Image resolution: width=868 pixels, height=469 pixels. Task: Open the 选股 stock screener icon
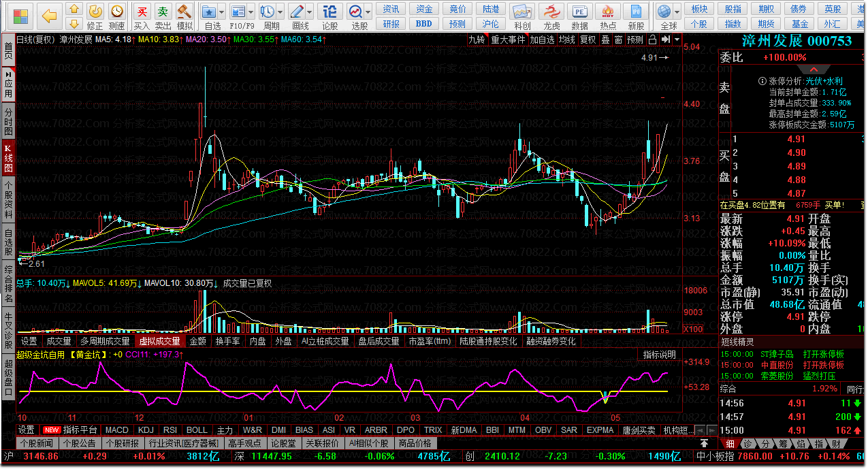(356, 16)
